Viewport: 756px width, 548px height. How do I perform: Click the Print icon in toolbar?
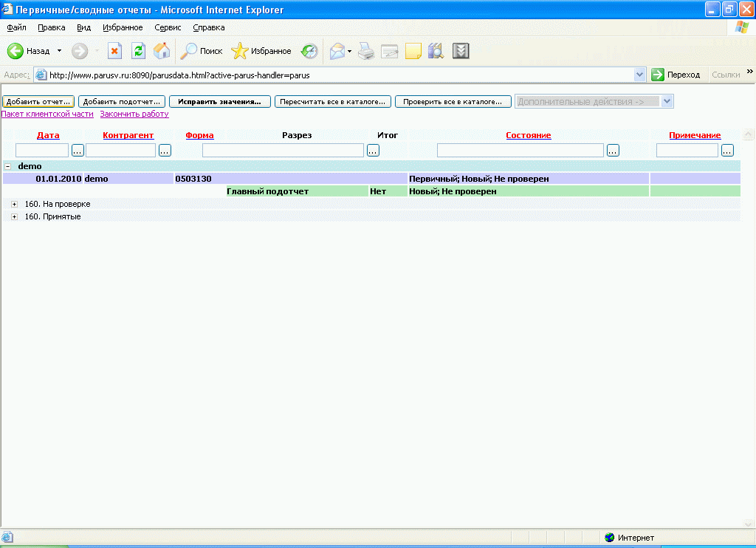[366, 51]
